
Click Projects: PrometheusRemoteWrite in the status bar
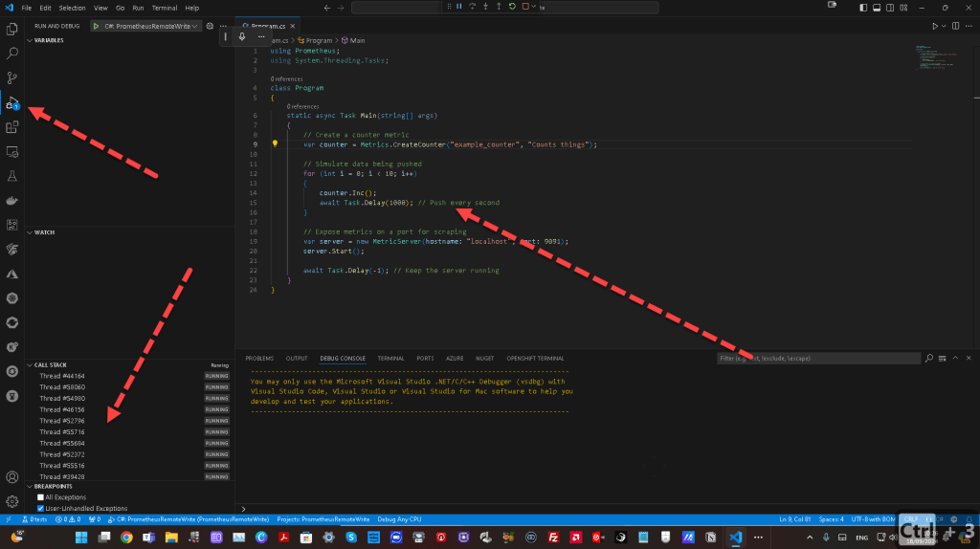click(x=323, y=519)
